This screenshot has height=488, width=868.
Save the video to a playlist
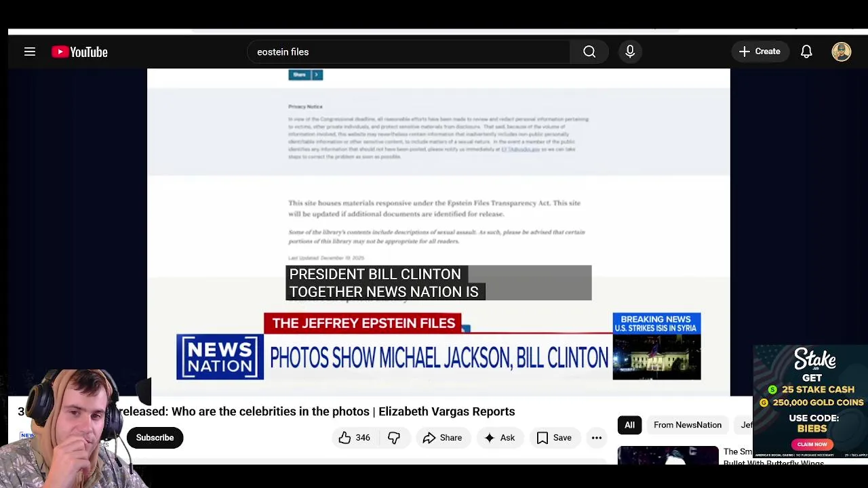[x=554, y=438]
